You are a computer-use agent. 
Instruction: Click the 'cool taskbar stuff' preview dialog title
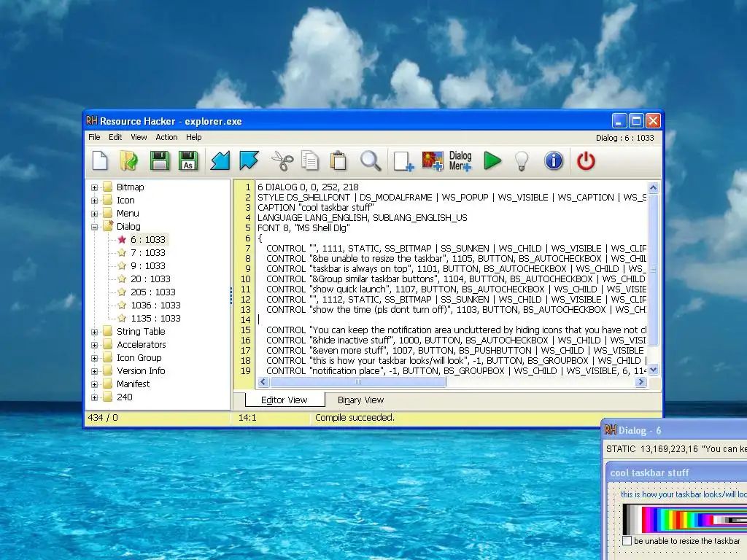[649, 472]
